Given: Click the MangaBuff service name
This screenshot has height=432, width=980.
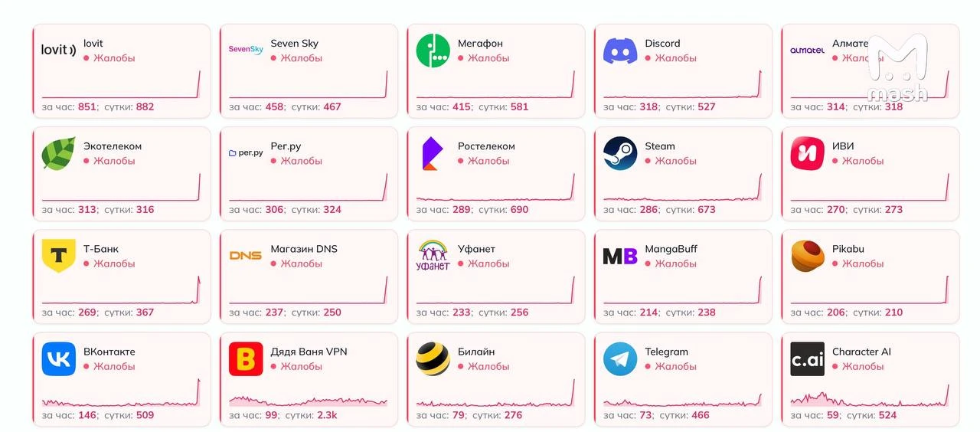Looking at the screenshot, I should (x=671, y=249).
